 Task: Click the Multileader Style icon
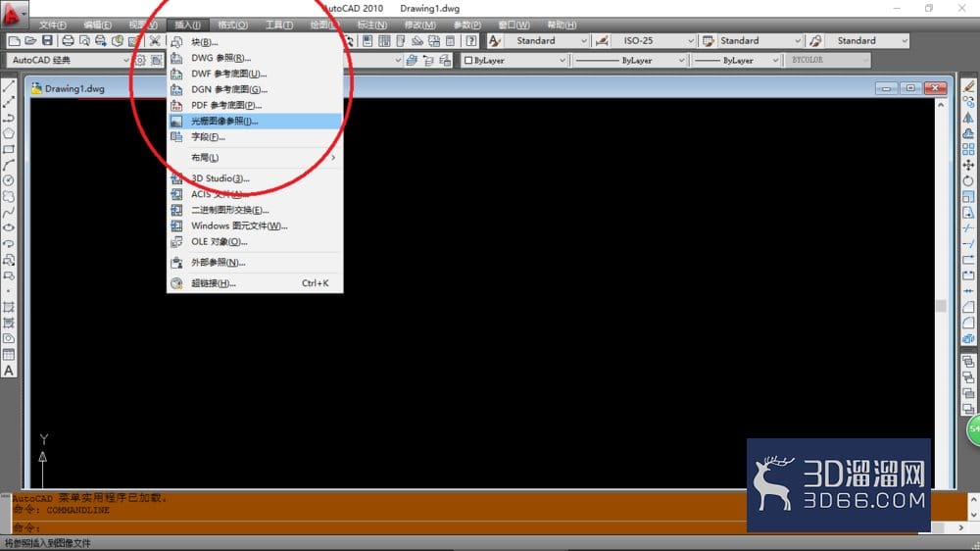point(815,41)
